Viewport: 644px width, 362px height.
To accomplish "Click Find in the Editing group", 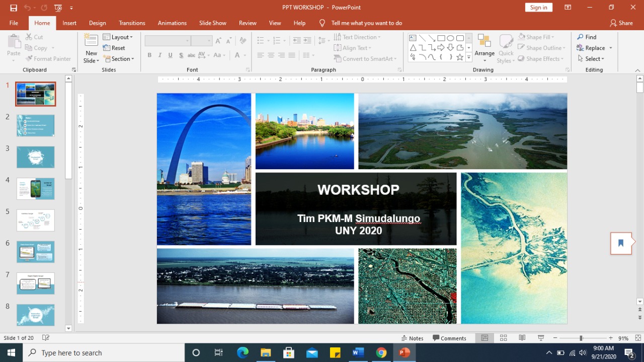I will click(587, 37).
